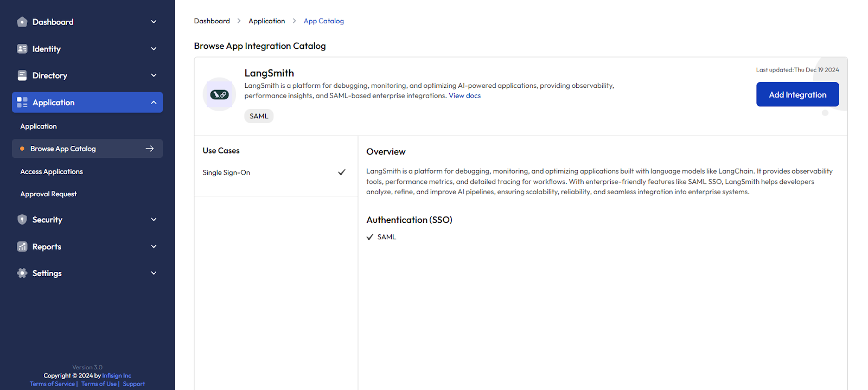Open the Infisign Inc footer link
The height and width of the screenshot is (390, 868).
point(117,375)
